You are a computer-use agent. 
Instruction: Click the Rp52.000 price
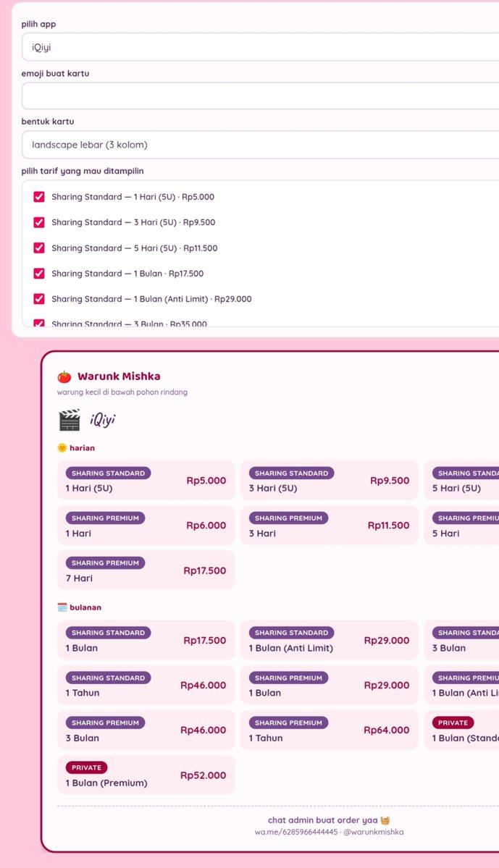tap(204, 775)
